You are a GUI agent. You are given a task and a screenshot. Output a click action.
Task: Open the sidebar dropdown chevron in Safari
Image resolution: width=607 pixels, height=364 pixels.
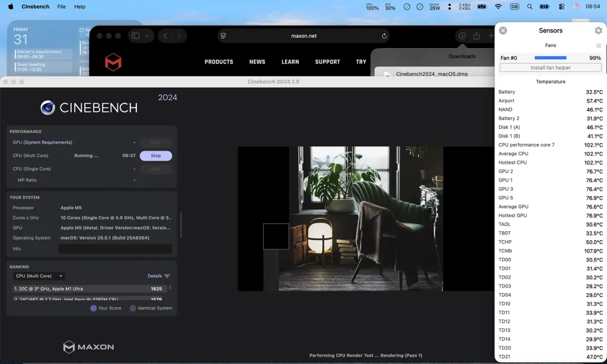click(147, 36)
